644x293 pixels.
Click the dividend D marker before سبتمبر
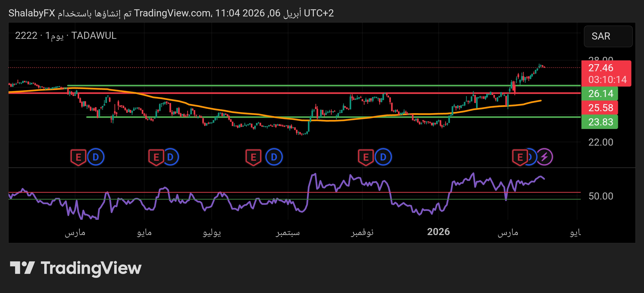274,157
